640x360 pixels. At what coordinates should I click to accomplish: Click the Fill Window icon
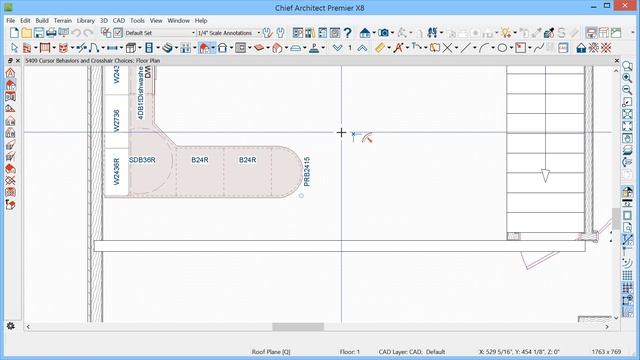(627, 126)
